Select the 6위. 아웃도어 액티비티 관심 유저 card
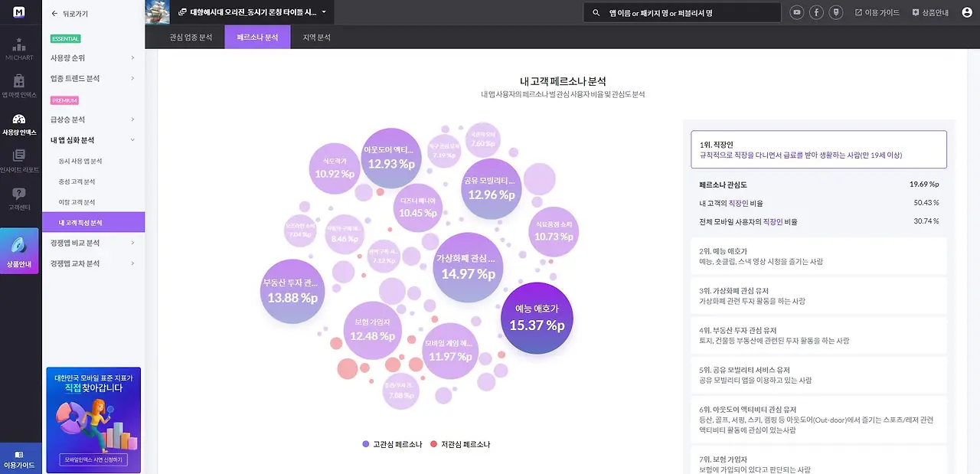Image resolution: width=980 pixels, height=474 pixels. click(x=818, y=420)
